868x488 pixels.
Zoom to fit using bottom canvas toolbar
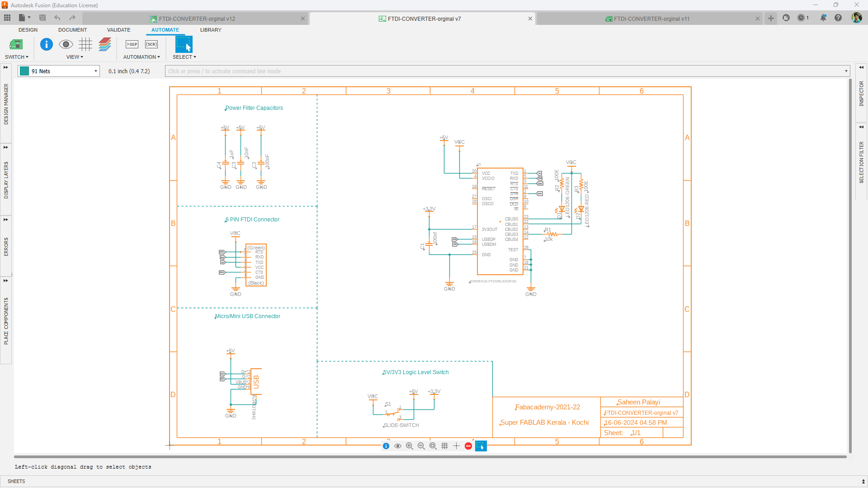point(433,446)
